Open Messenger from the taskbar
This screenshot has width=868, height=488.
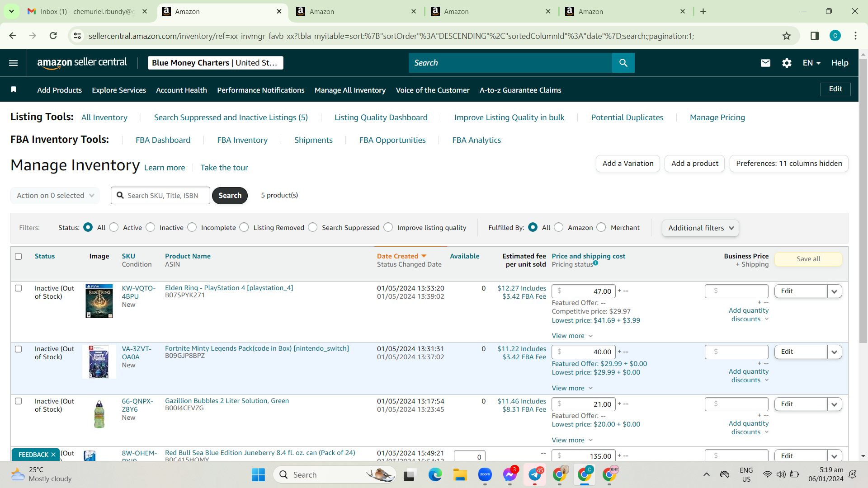click(x=509, y=475)
